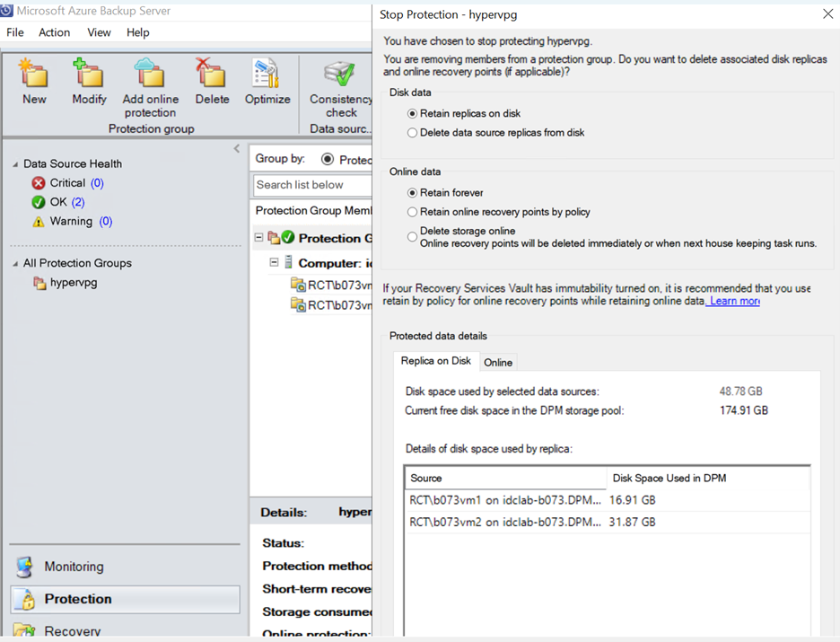Select the RCT\b073vm1 row in replica table
Image resolution: width=840 pixels, height=642 pixels.
click(607, 500)
